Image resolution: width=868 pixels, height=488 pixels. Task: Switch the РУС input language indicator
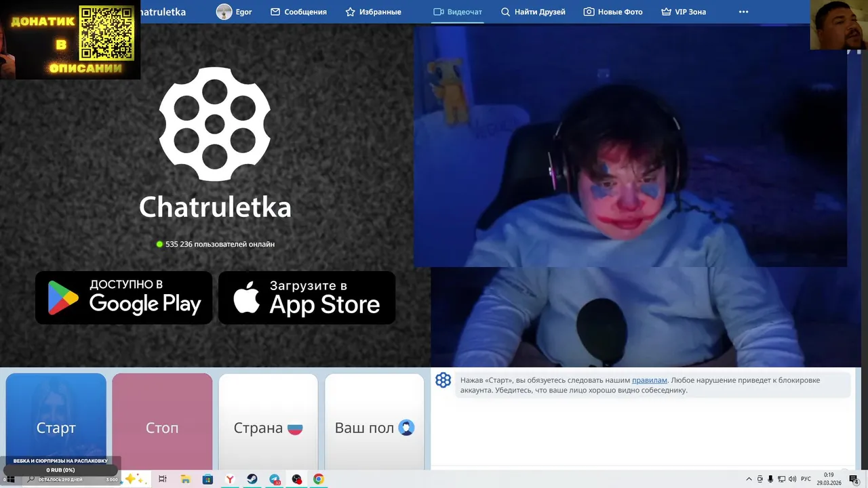[x=806, y=479]
